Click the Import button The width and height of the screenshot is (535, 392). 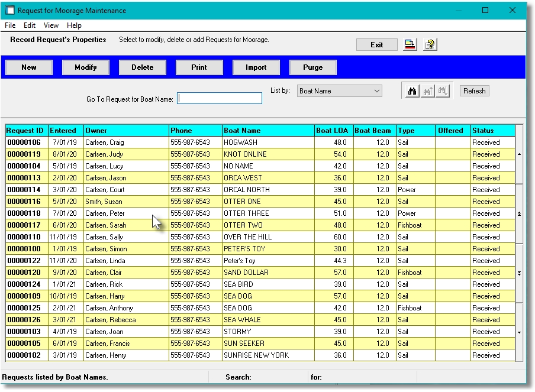[x=256, y=67]
